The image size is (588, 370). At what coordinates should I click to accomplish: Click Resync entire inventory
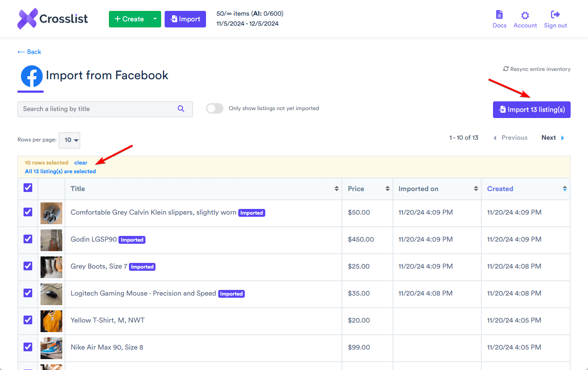point(537,69)
